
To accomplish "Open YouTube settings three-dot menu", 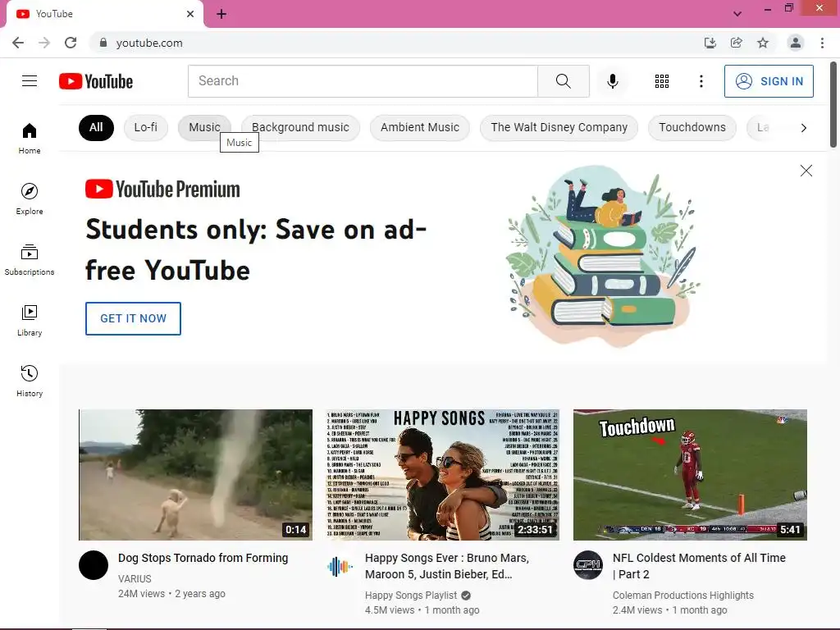I will (701, 81).
